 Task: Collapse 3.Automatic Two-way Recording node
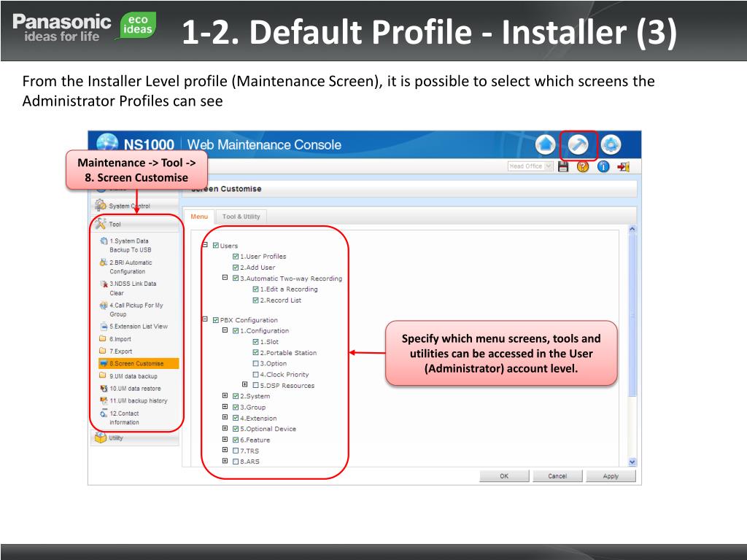tap(225, 278)
